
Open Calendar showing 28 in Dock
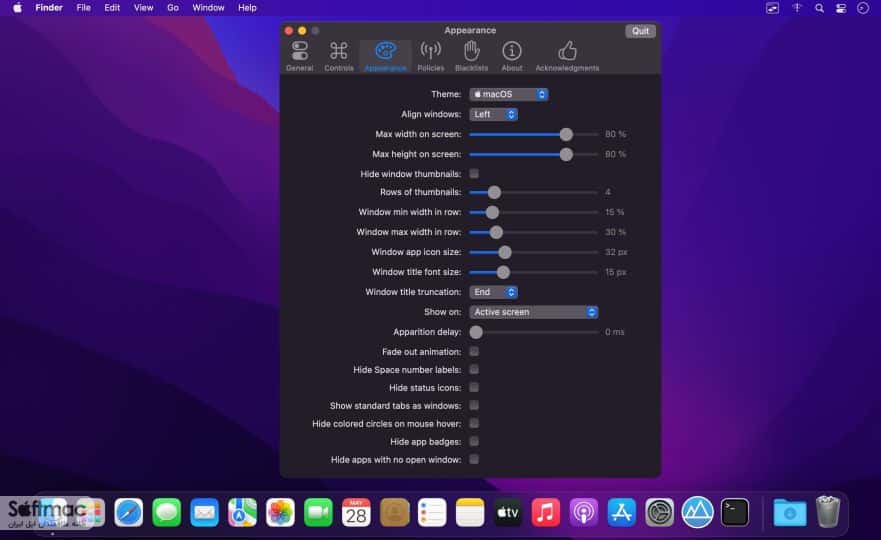(x=356, y=512)
